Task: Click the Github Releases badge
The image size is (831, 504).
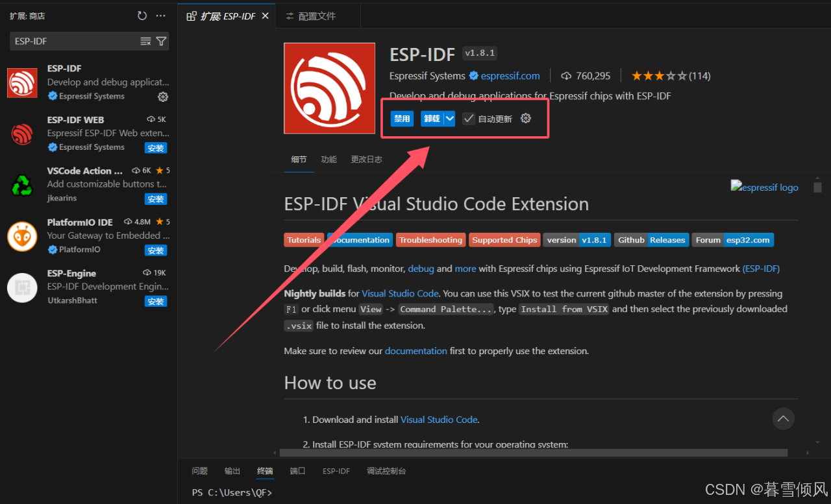Action: (651, 240)
